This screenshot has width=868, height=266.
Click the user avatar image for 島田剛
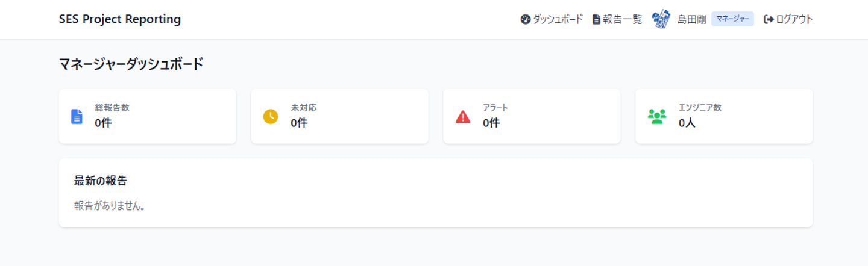click(x=661, y=19)
